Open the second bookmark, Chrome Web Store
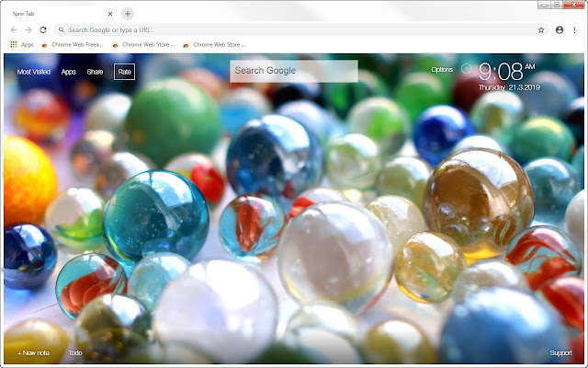Image resolution: width=588 pixels, height=368 pixels. coord(143,44)
